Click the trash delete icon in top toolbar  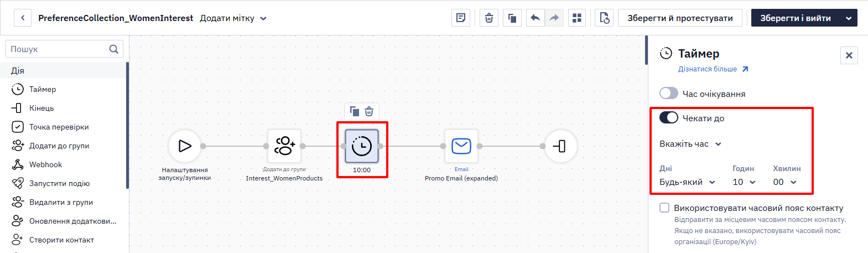pos(489,18)
